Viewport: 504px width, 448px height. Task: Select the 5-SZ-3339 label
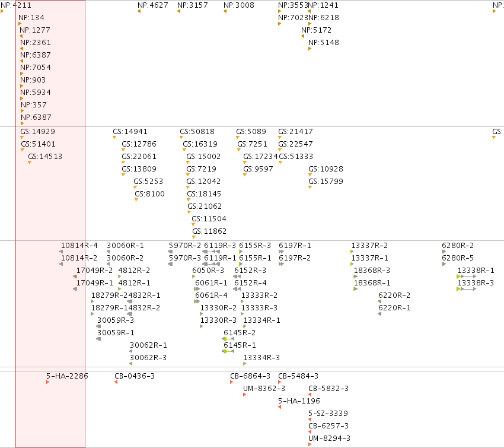[x=328, y=414]
